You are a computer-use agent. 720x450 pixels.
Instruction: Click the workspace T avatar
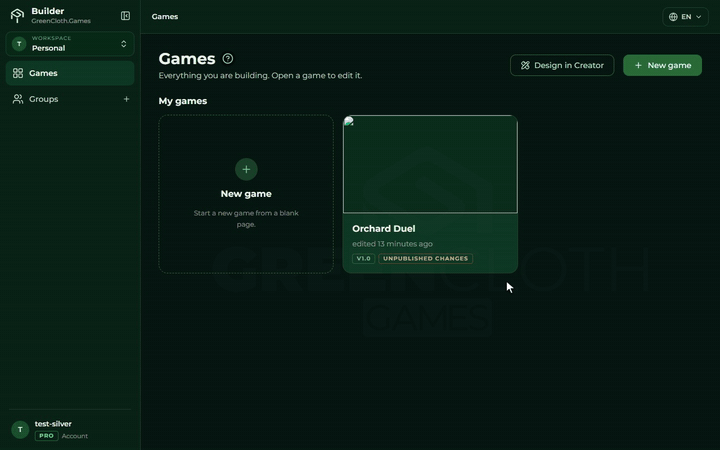(x=19, y=44)
